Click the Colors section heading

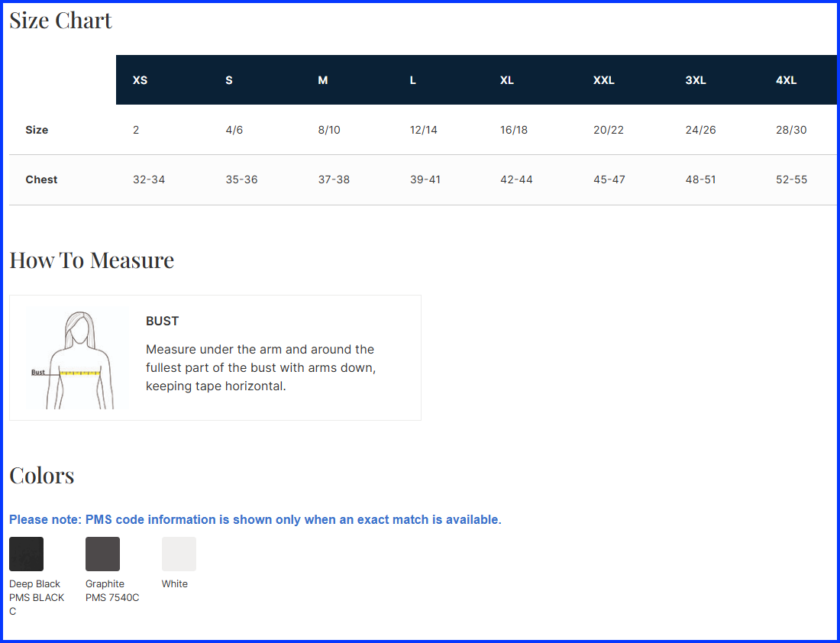tap(42, 476)
